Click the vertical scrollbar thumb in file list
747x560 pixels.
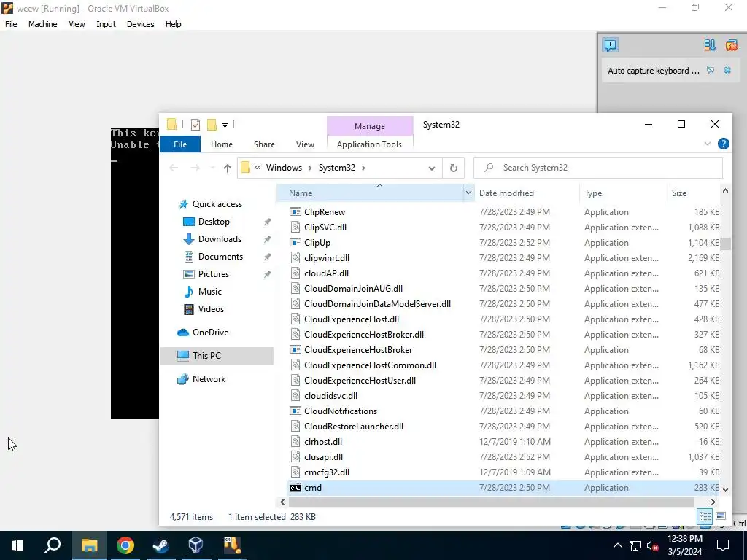(725, 244)
